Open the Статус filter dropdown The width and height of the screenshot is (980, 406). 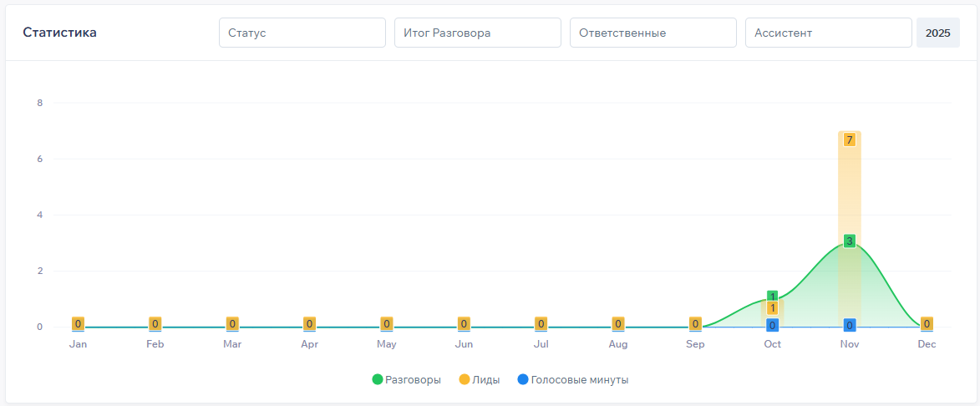(302, 33)
